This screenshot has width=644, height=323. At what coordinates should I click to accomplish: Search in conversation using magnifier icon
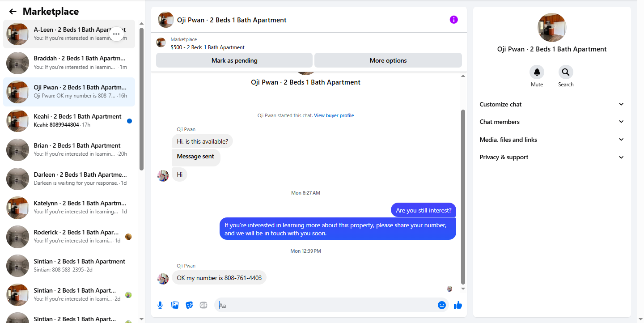pos(566,72)
